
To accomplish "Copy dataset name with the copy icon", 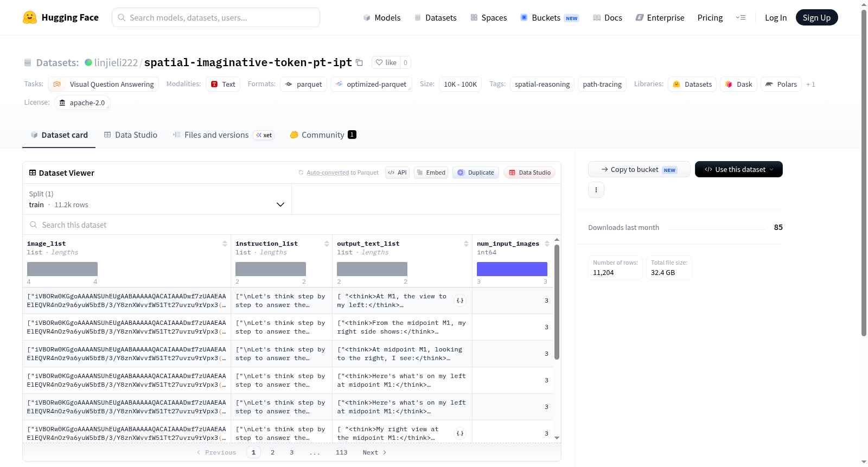I will tap(359, 62).
